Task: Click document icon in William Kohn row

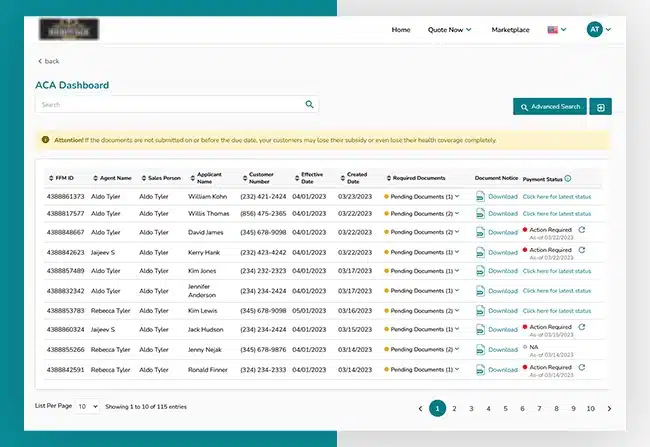Action: [480, 197]
